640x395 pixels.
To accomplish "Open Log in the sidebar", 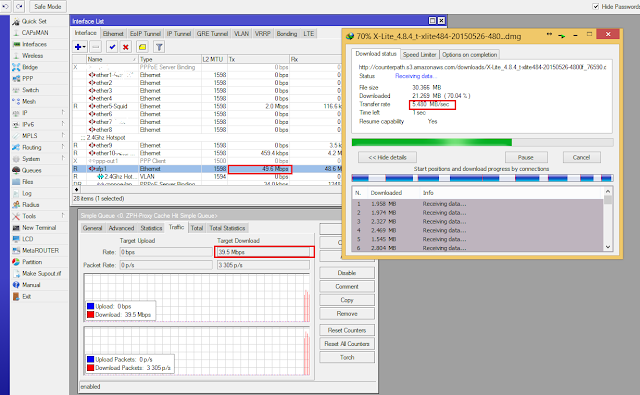I will [x=27, y=193].
